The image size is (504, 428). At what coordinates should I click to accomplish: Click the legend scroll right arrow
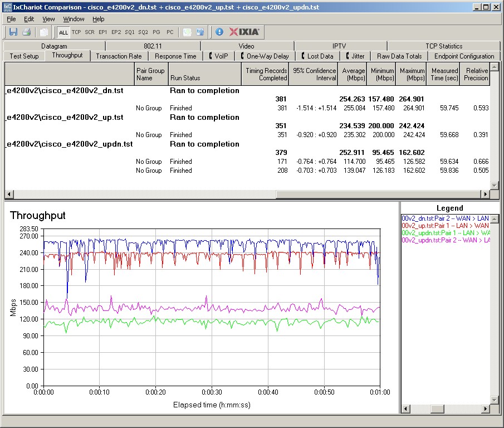[485, 408]
